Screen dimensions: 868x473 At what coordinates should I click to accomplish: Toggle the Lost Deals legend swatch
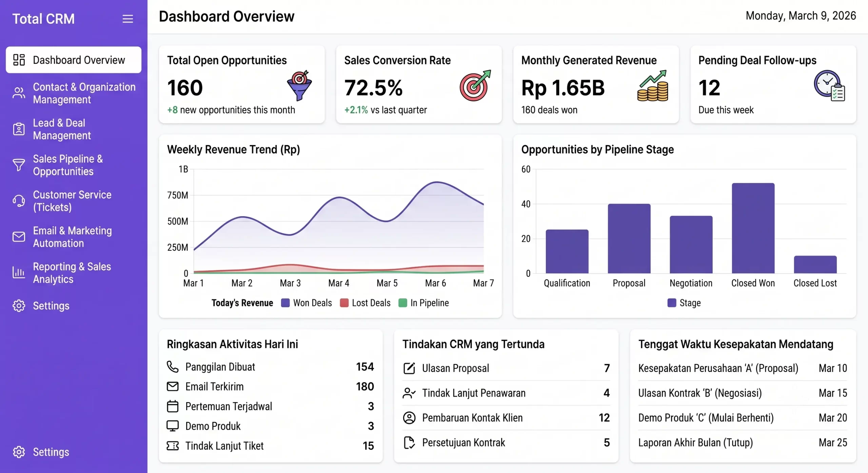click(x=344, y=303)
